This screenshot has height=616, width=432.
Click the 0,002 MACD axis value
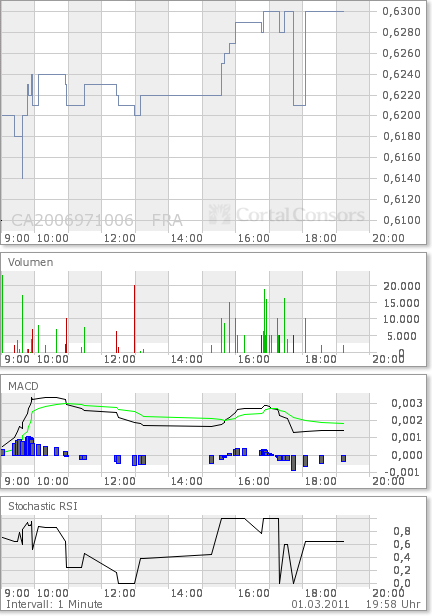pos(407,420)
